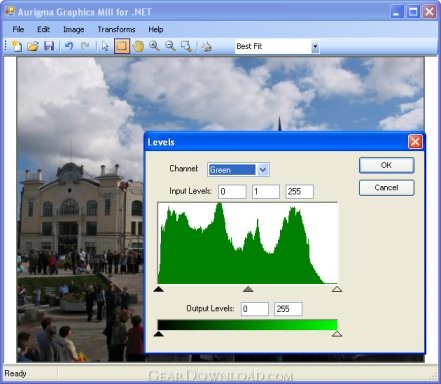Click Cancel in the Levels dialog

point(386,188)
